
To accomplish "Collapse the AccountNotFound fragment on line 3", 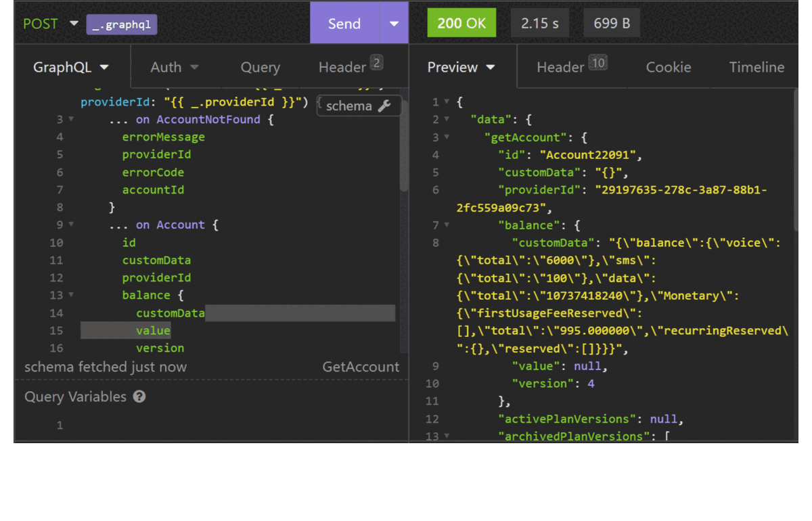I will [71, 120].
